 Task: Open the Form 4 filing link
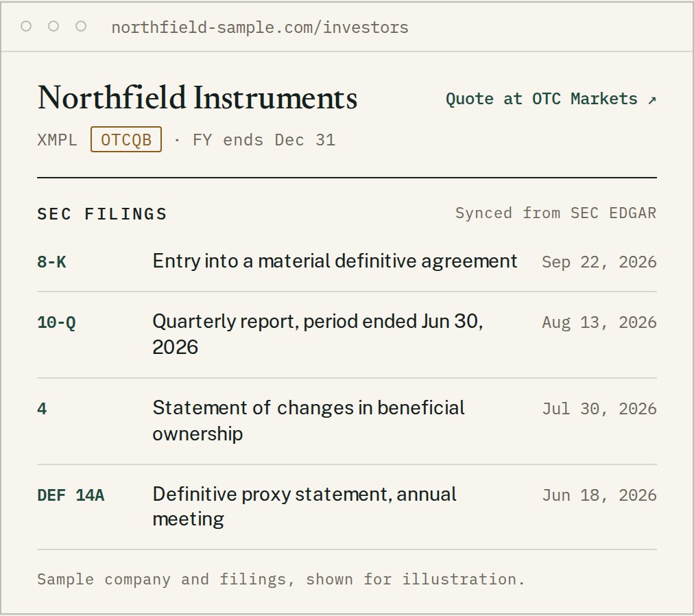point(42,408)
